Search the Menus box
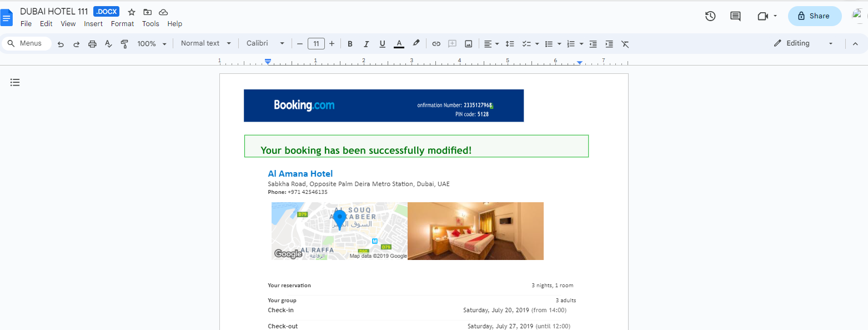The width and height of the screenshot is (868, 330). (x=27, y=43)
